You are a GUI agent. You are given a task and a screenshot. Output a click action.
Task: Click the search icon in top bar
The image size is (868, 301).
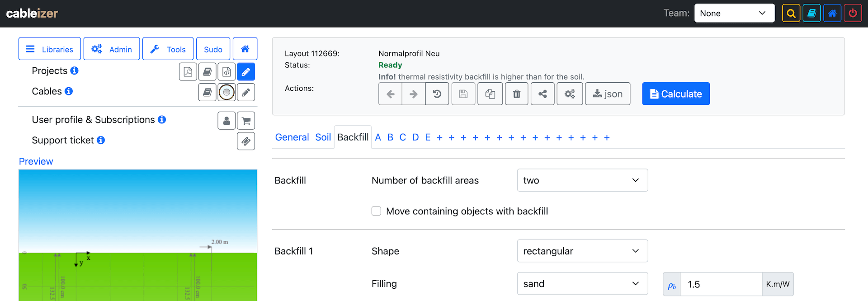791,13
